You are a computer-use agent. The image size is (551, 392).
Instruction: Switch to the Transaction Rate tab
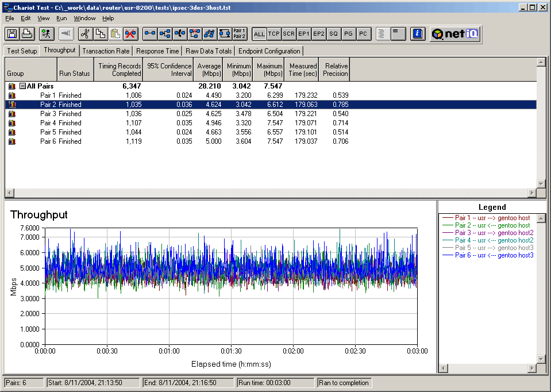[106, 51]
